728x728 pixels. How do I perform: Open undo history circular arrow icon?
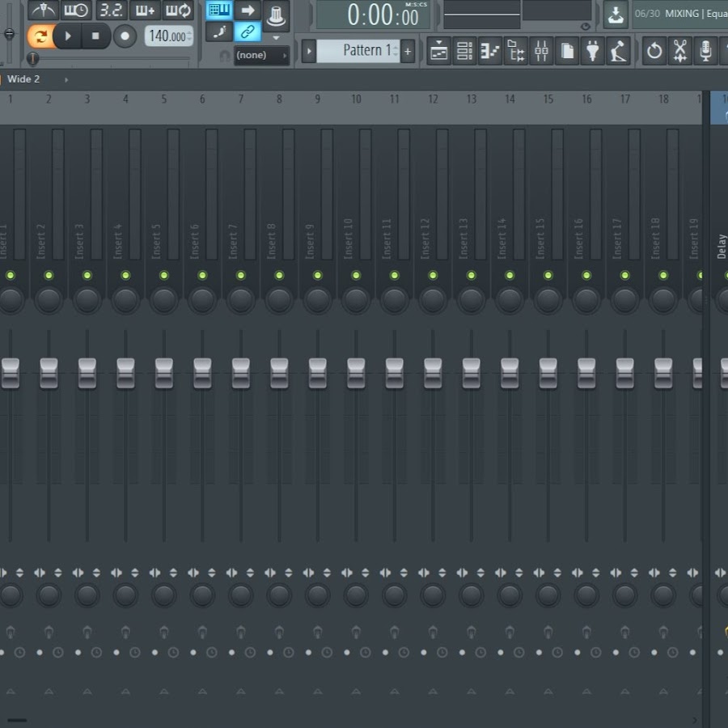point(654,51)
